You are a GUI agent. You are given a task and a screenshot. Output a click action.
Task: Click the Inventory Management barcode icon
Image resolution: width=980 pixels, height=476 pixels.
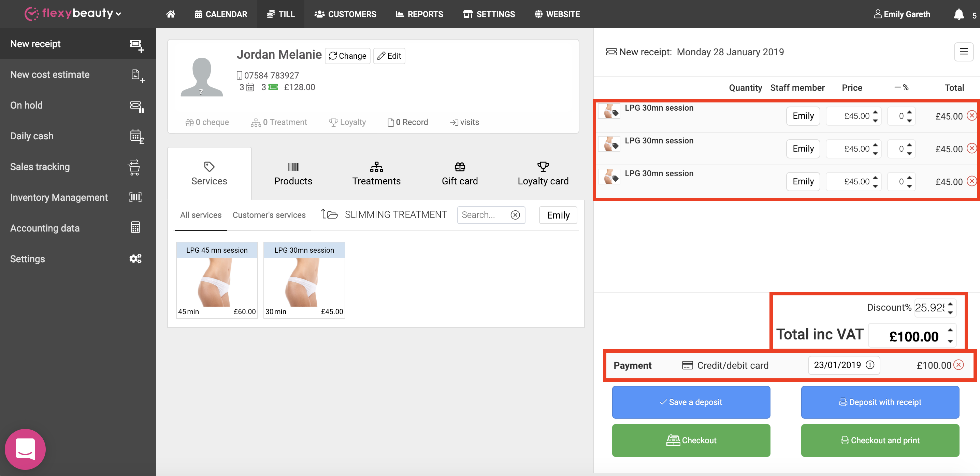[135, 197]
